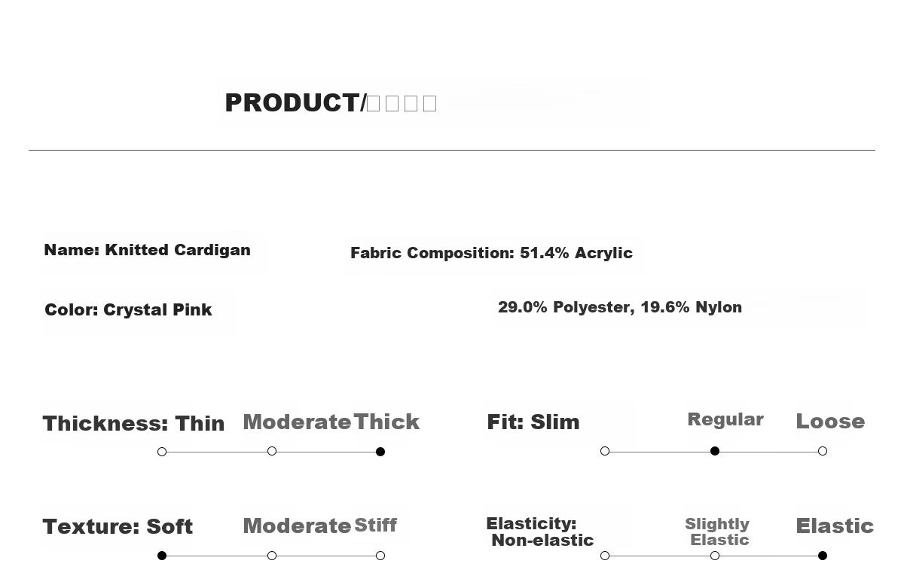904x588 pixels.
Task: Select the Slightly Elastic dot
Action: [715, 556]
